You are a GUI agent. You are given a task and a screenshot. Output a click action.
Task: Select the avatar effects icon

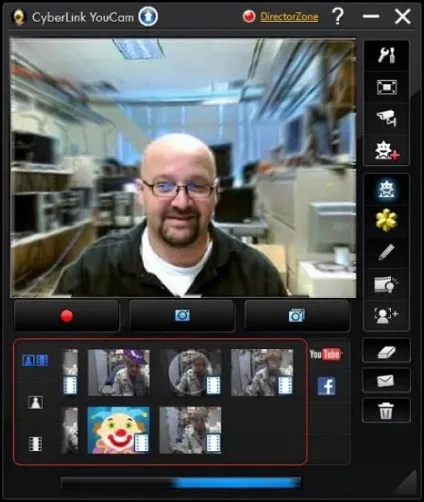pyautogui.click(x=387, y=189)
